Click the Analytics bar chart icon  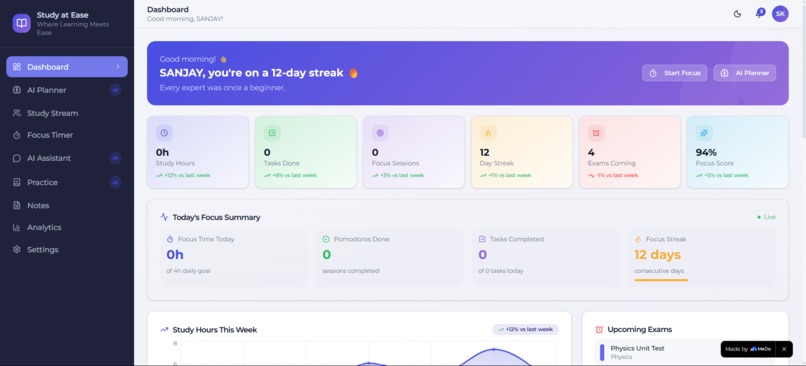(x=17, y=227)
